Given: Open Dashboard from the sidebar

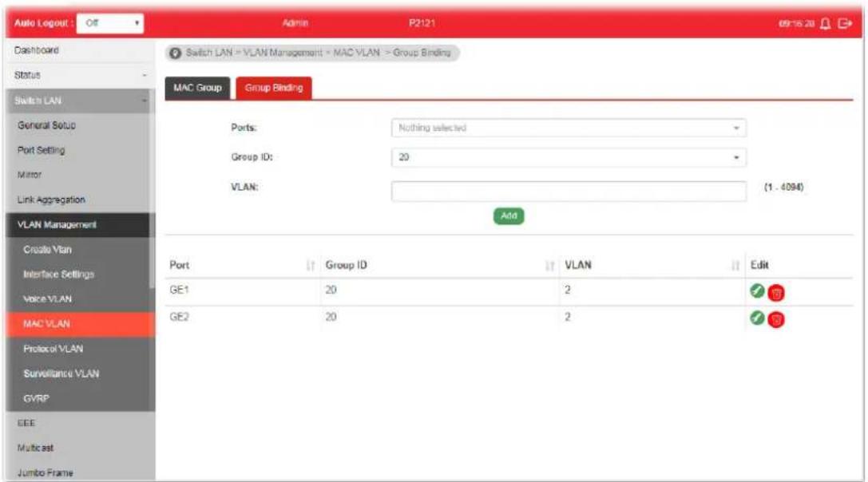Looking at the screenshot, I should (79, 50).
